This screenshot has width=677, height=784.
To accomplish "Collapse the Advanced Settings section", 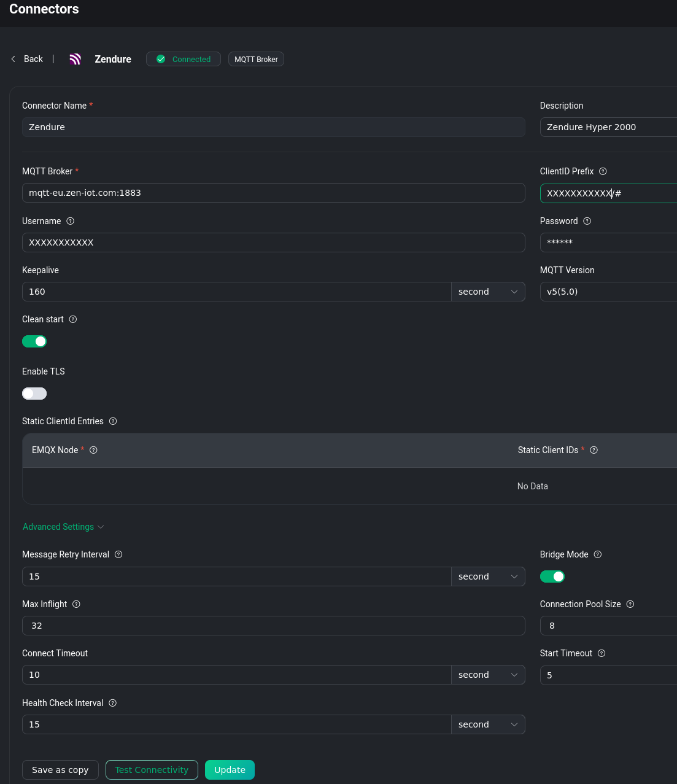I will 63,527.
